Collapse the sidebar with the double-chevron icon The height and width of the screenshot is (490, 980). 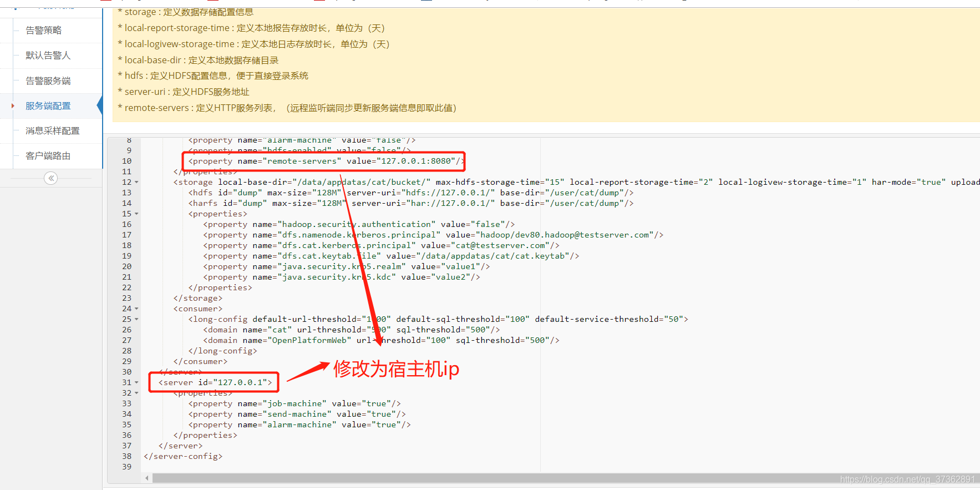tap(51, 178)
